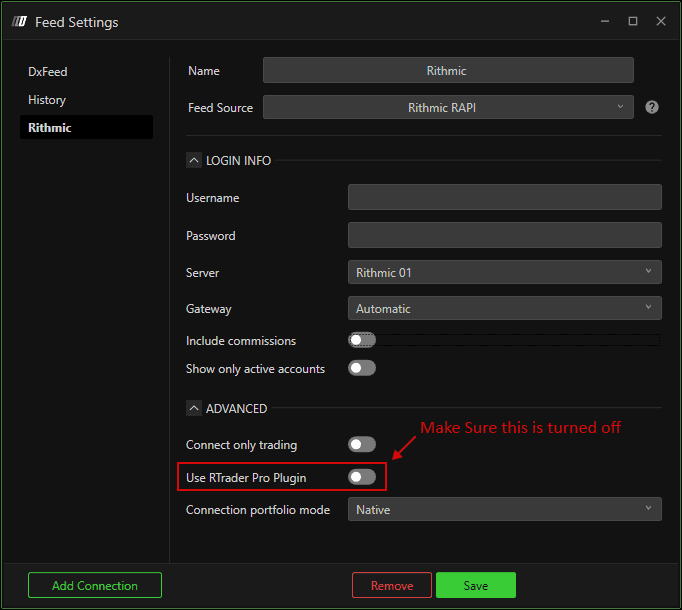Image resolution: width=682 pixels, height=610 pixels.
Task: Click the Include commissions label
Action: 241,341
